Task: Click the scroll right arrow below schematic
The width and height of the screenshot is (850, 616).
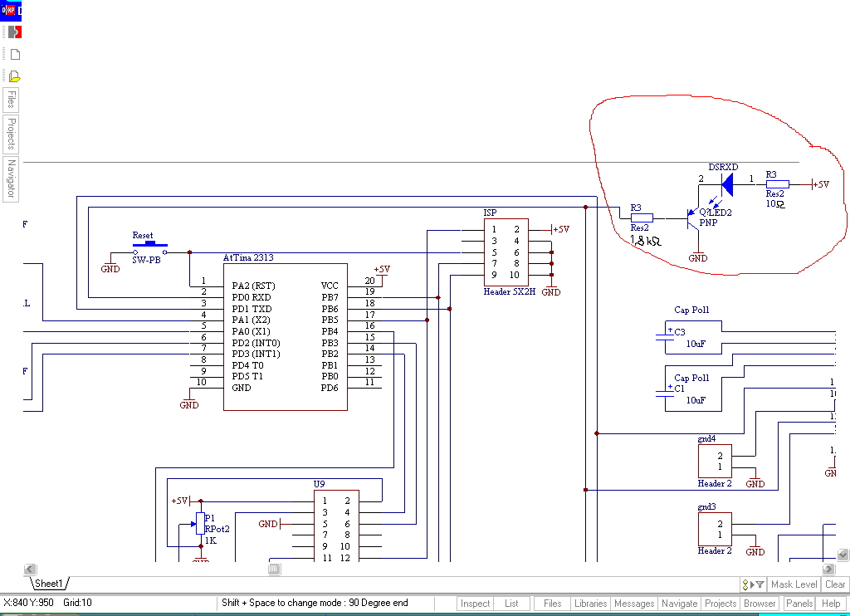Action: tap(828, 569)
